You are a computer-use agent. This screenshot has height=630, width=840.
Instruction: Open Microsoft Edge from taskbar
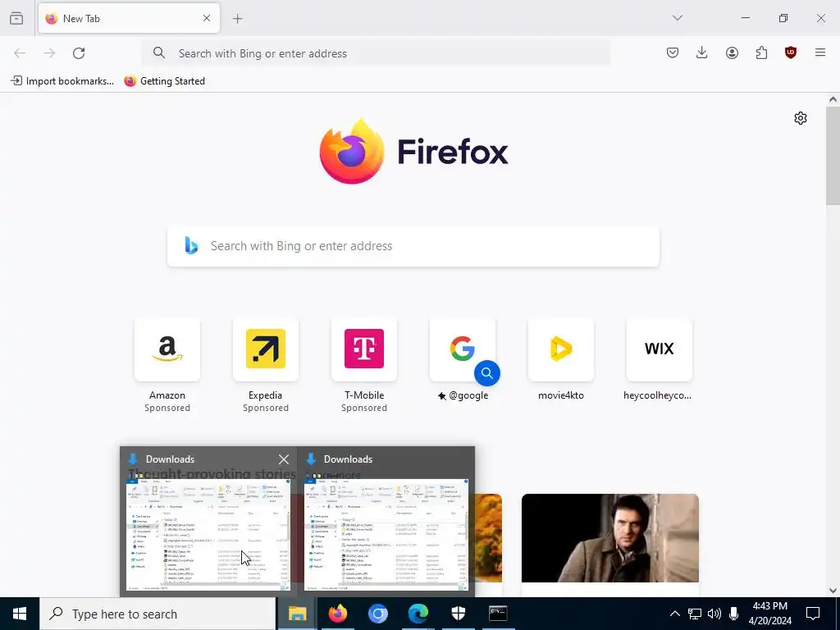[x=418, y=614]
